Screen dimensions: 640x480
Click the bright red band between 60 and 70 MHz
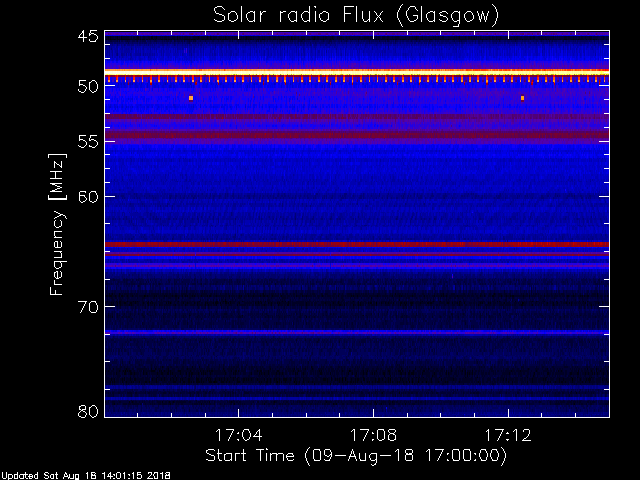357,244
